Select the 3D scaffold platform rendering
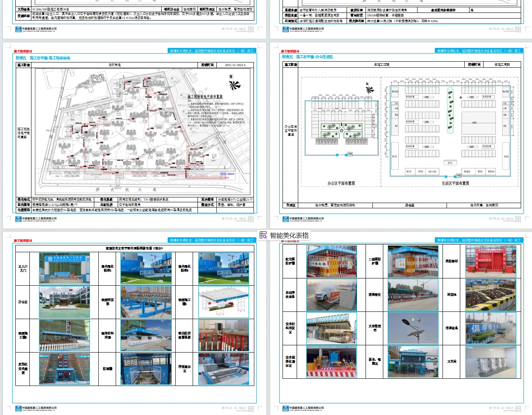 (x=224, y=302)
